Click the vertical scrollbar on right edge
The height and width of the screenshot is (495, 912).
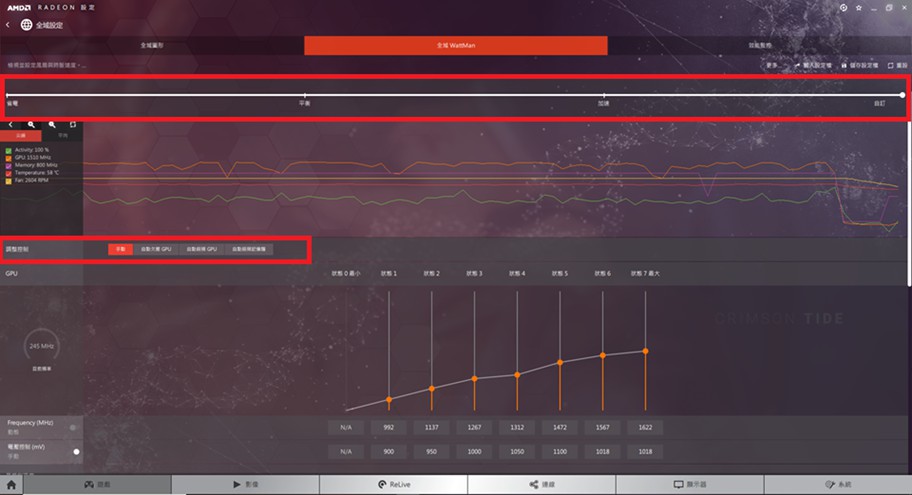(x=909, y=204)
